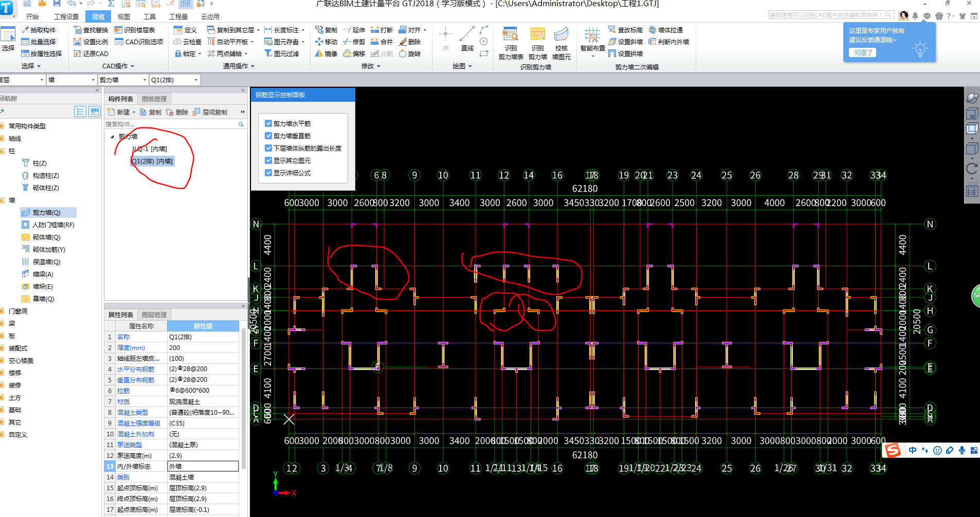Click the 删除 delete tool in ribbon
This screenshot has height=517, width=980.
[410, 42]
